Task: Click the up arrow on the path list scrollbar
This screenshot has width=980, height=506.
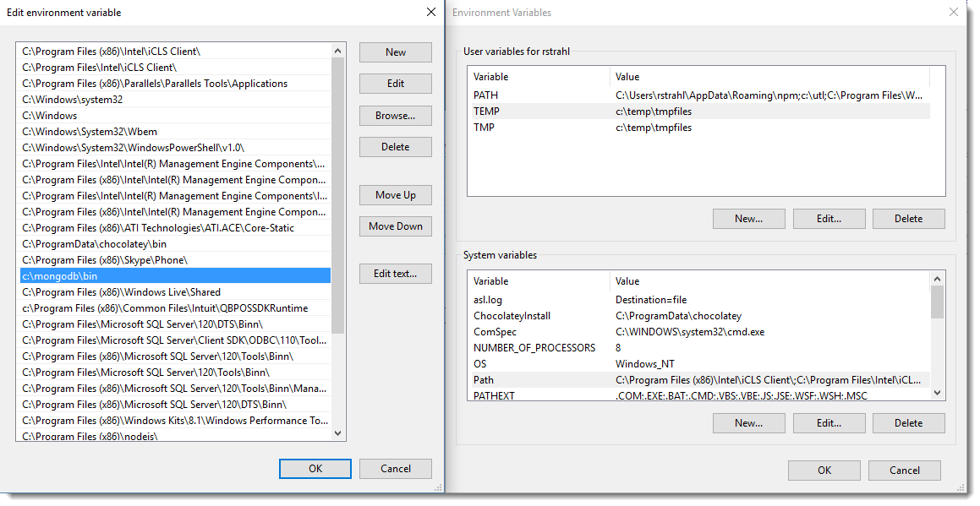Action: click(337, 49)
